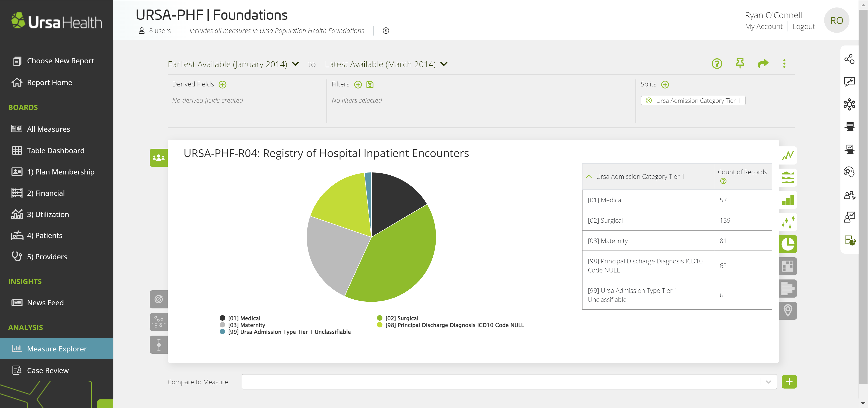Click the Count of Records help icon

click(x=723, y=181)
